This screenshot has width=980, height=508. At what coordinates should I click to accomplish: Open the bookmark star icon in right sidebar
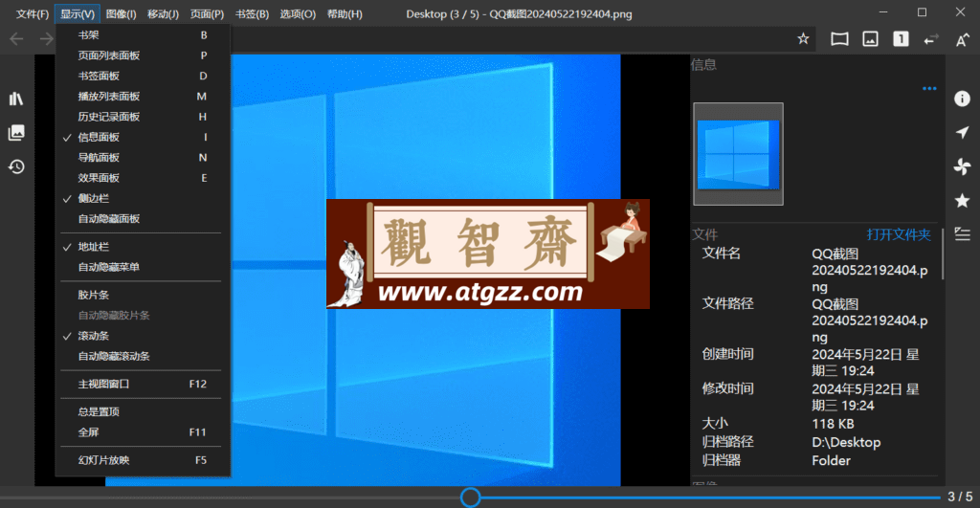[962, 201]
